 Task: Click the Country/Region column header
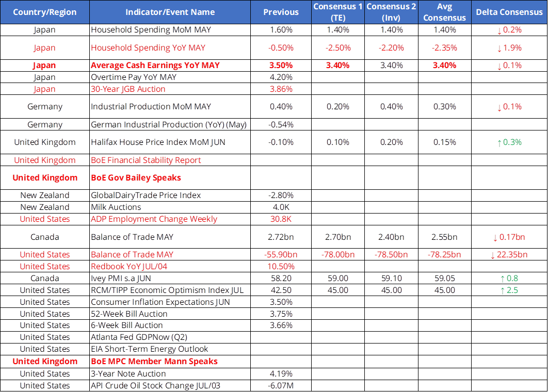pos(45,12)
